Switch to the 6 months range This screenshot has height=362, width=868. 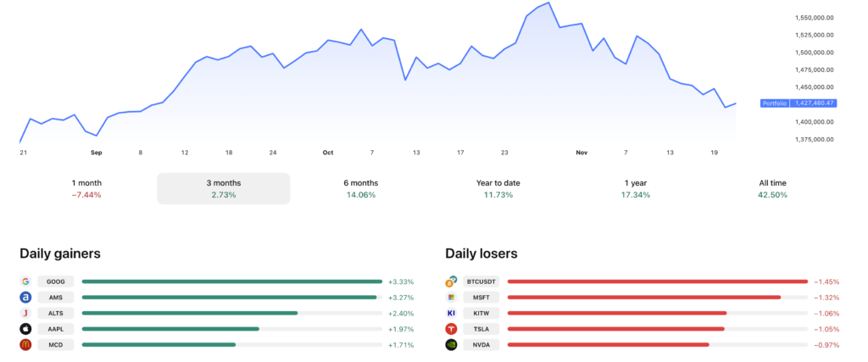point(361,188)
